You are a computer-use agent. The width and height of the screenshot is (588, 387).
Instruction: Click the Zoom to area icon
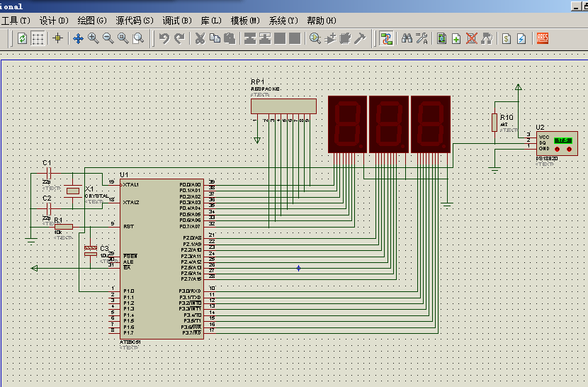[x=138, y=38]
